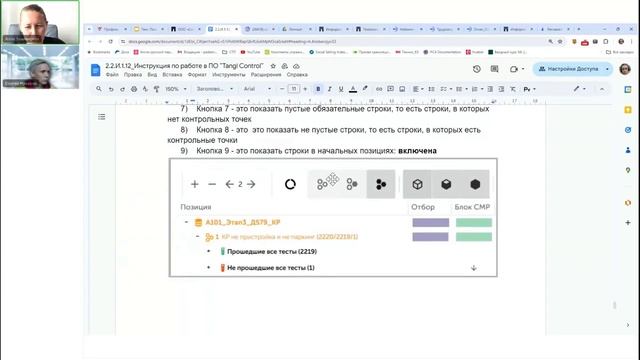Open Google Calendar in the side panel

pos(628,89)
